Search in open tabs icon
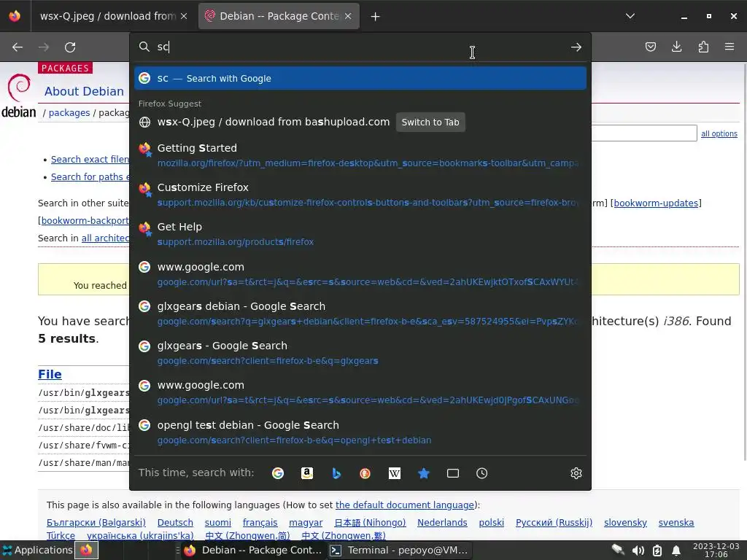 click(x=452, y=473)
